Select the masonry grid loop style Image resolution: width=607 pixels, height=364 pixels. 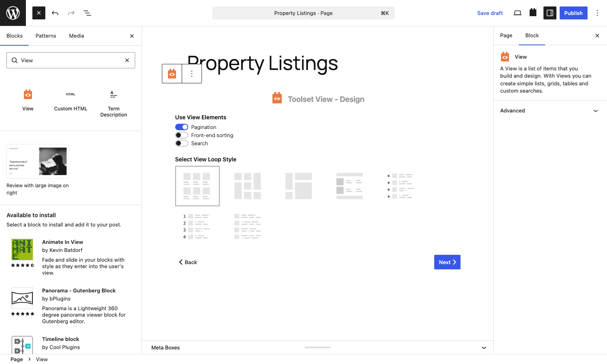pos(248,186)
